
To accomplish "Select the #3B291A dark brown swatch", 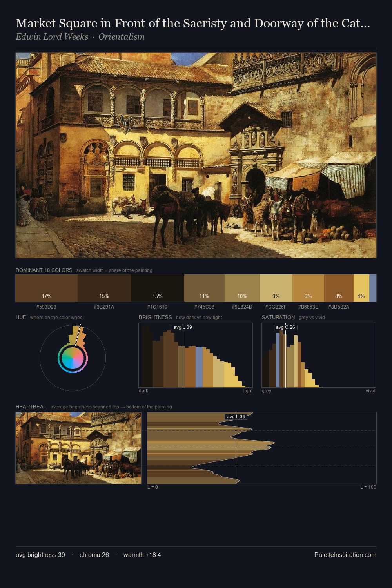I will pos(104,288).
